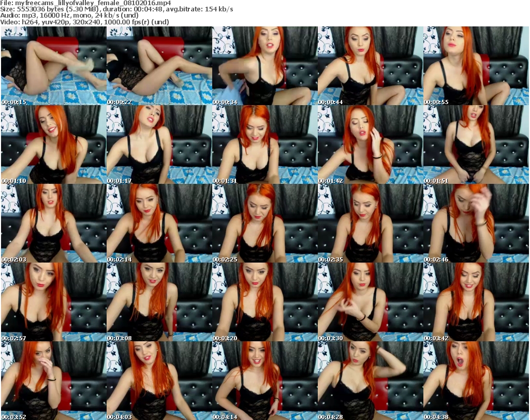Image resolution: width=530 pixels, height=420 pixels.
Task: Click the frame stamped 00:03:20
Action: pyautogui.click(x=264, y=302)
